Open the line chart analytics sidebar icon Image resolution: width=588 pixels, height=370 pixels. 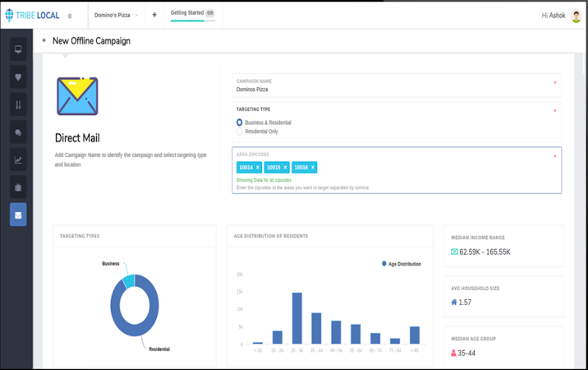18,160
